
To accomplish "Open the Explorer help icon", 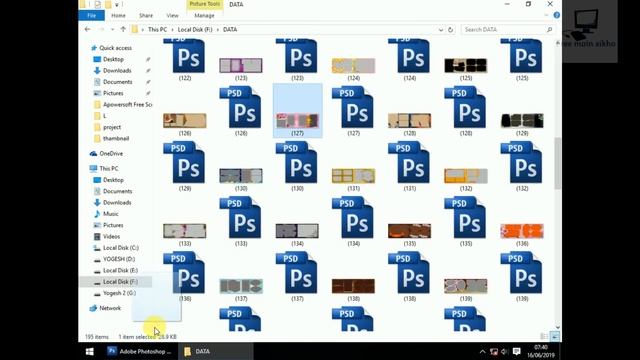I will [556, 15].
